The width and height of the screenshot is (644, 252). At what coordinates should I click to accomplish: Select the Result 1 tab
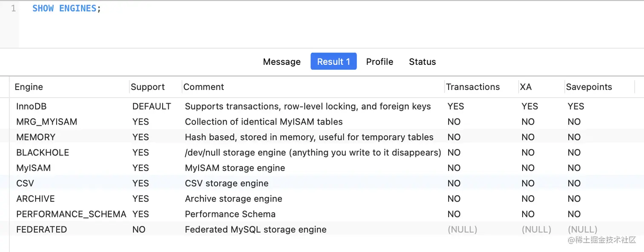333,62
